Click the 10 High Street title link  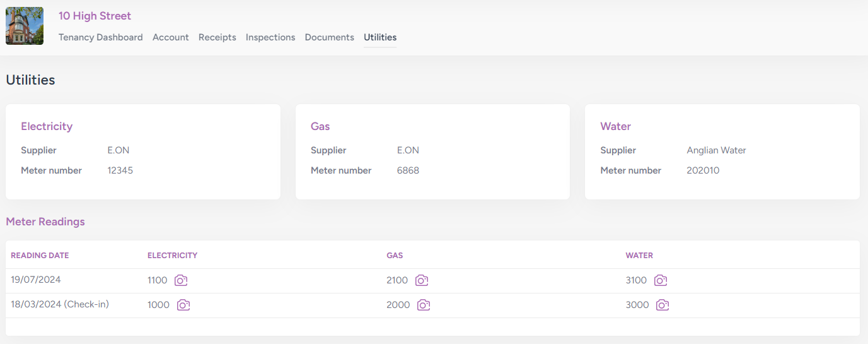(x=95, y=16)
